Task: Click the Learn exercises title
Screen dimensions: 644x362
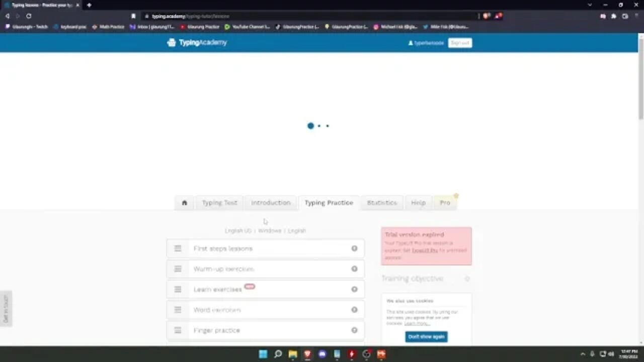Action: tap(217, 290)
